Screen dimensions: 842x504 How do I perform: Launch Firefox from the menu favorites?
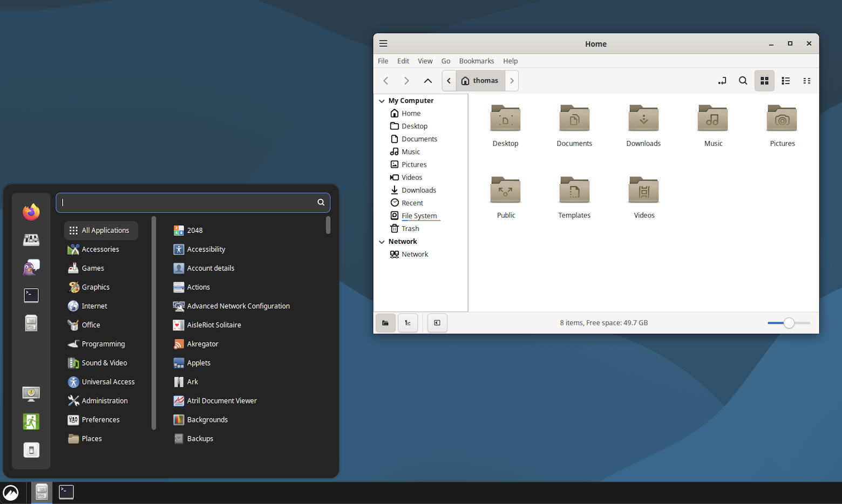[31, 212]
